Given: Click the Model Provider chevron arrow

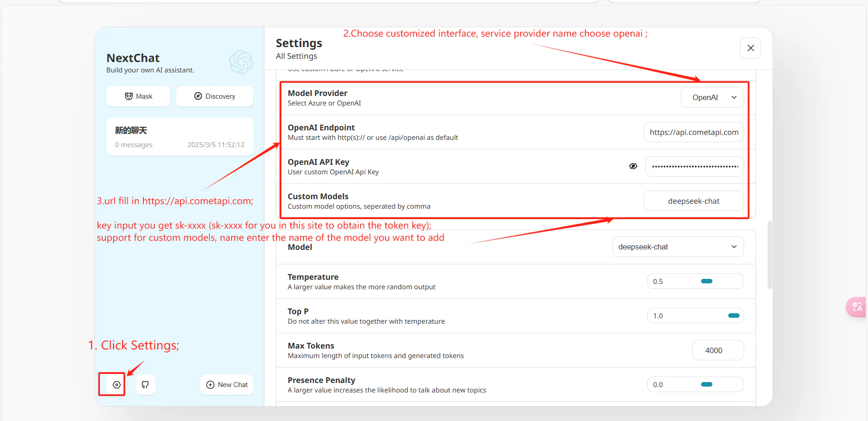Looking at the screenshot, I should pyautogui.click(x=734, y=97).
